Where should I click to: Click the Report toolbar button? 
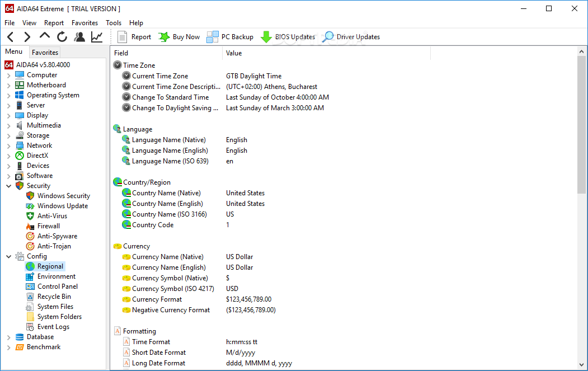tap(134, 37)
